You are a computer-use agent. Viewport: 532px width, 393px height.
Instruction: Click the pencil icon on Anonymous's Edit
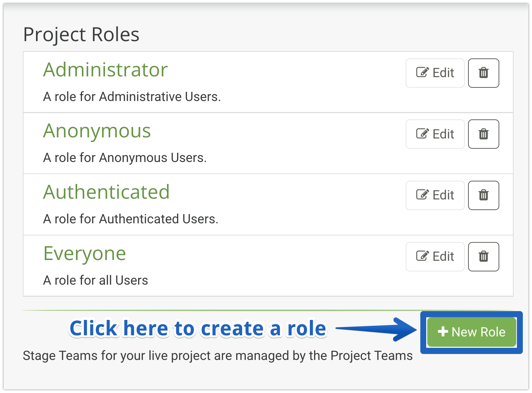tap(423, 134)
